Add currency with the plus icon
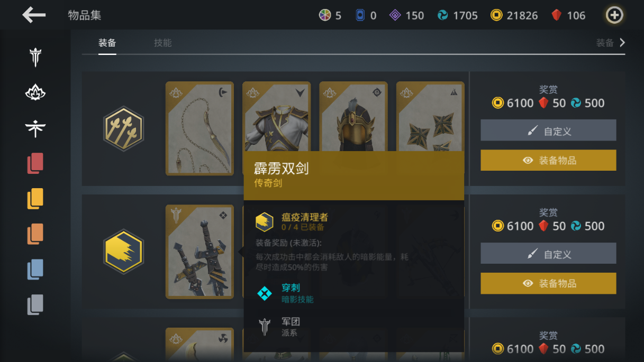This screenshot has height=362, width=644. [614, 15]
